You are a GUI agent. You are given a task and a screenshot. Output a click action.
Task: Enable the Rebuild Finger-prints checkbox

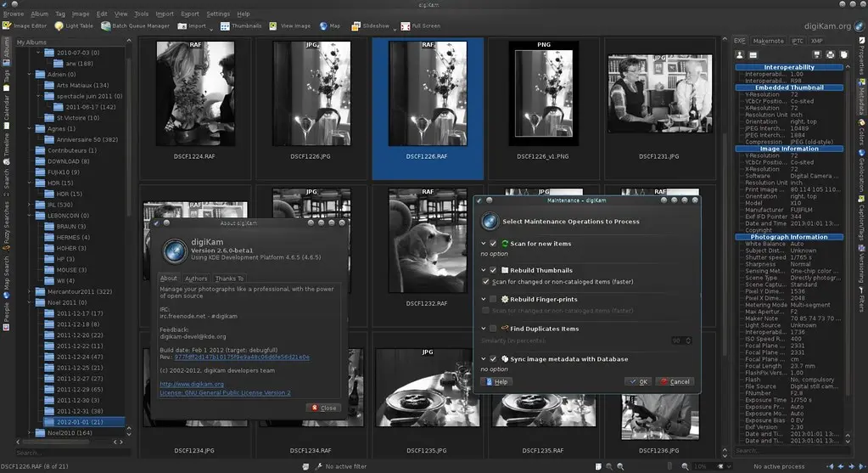click(493, 299)
